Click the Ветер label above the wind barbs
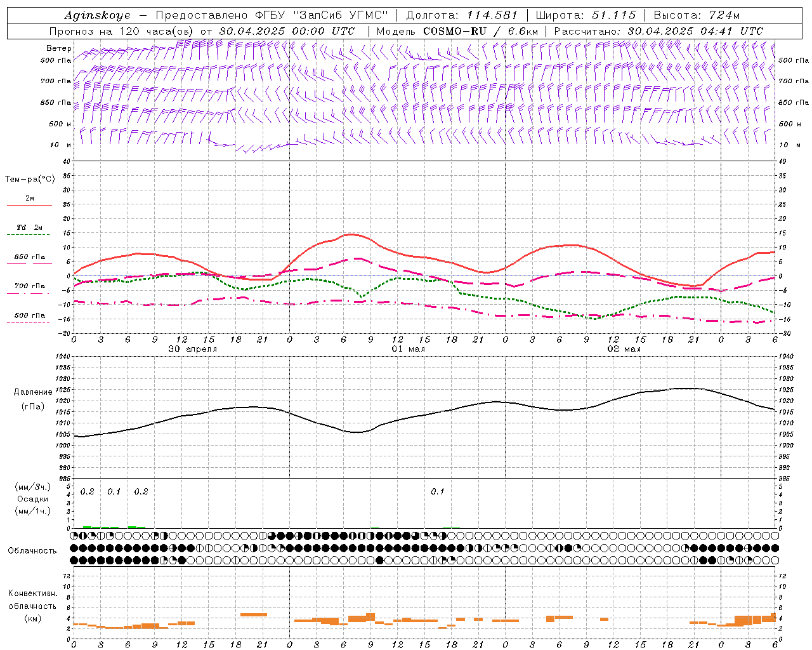This screenshot has width=812, height=650. (x=58, y=48)
